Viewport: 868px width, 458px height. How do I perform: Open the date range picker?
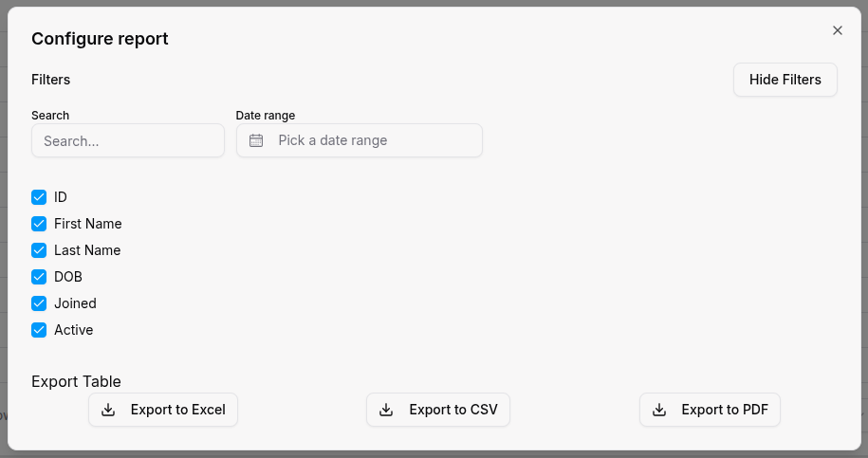click(360, 140)
